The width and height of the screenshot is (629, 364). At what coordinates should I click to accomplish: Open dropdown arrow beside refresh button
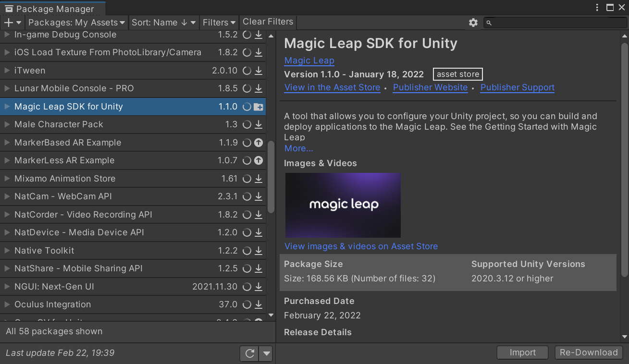point(266,353)
